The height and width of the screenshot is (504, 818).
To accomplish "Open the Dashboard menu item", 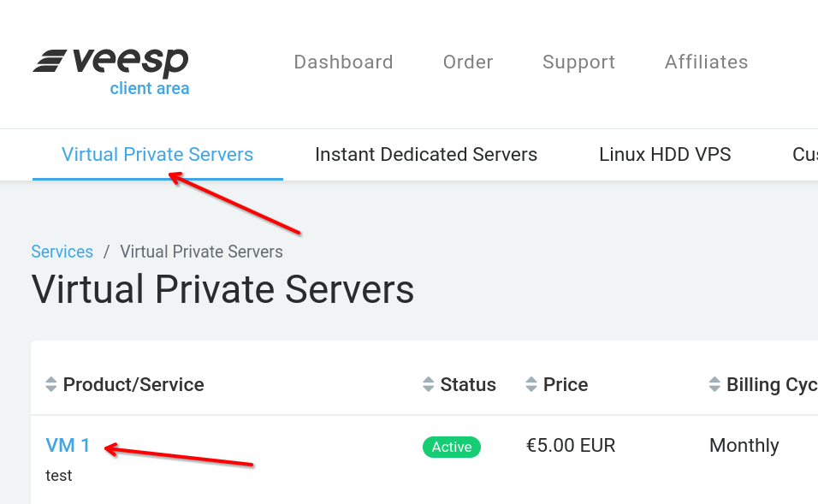I will [x=343, y=62].
